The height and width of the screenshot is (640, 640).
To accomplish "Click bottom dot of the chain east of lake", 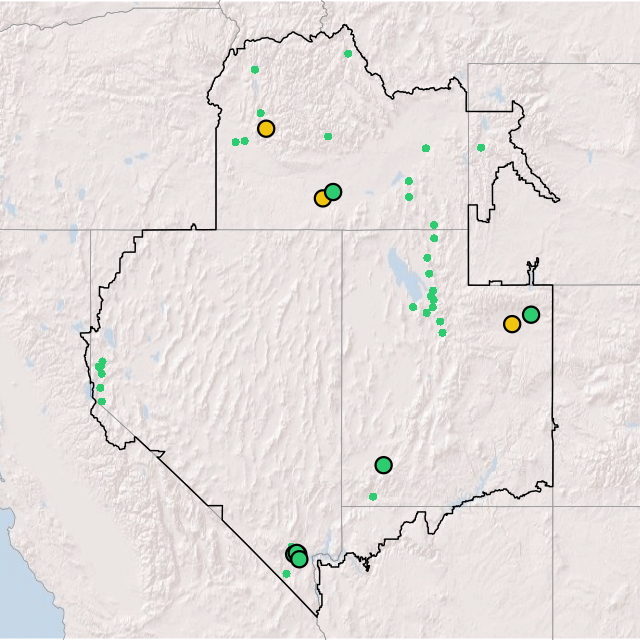I will pos(442,332).
